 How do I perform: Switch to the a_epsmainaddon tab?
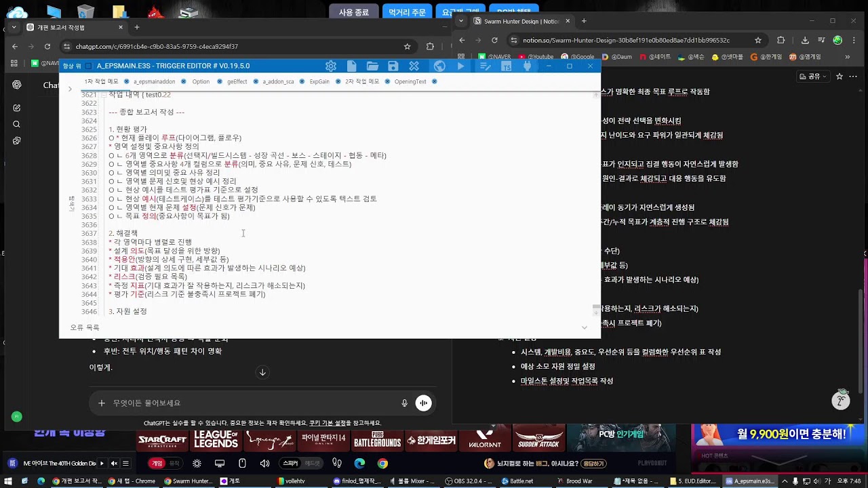[x=154, y=81]
